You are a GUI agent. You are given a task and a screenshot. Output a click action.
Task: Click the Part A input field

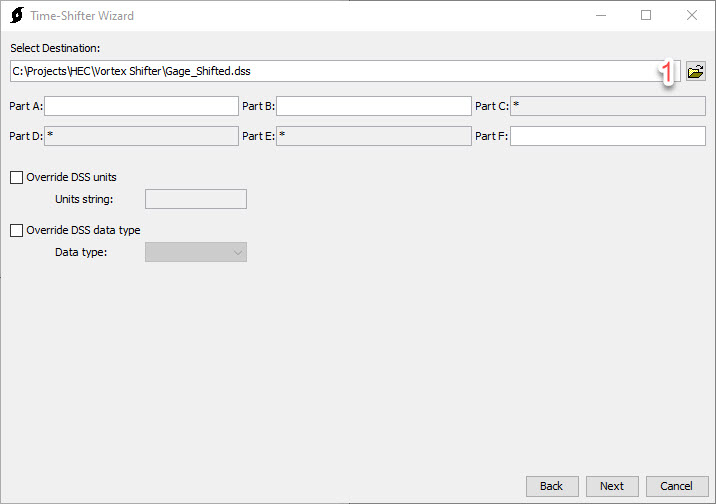141,106
